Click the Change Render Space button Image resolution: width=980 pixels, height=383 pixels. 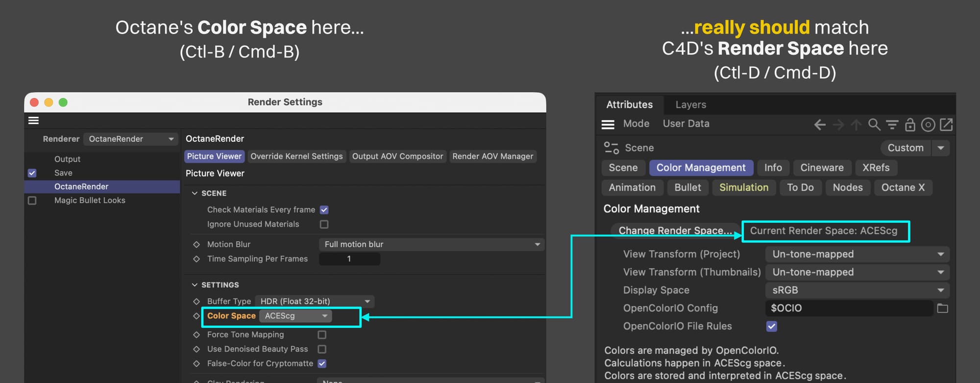point(675,230)
